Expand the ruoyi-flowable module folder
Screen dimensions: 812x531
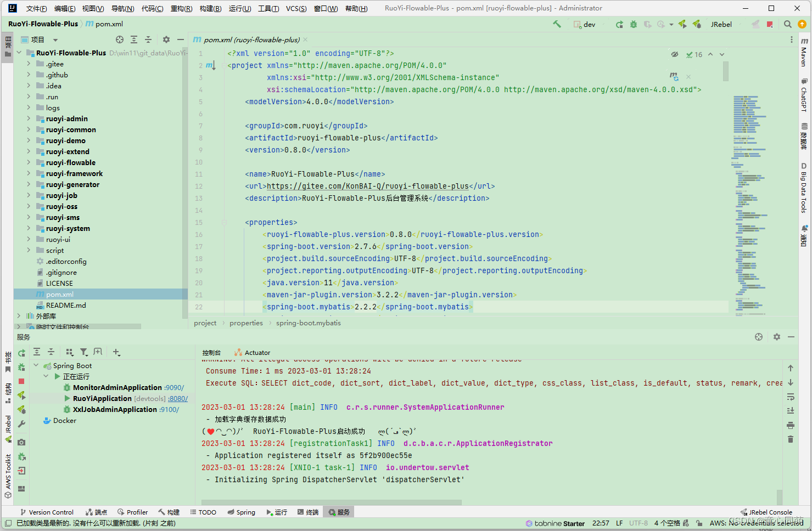(29, 162)
